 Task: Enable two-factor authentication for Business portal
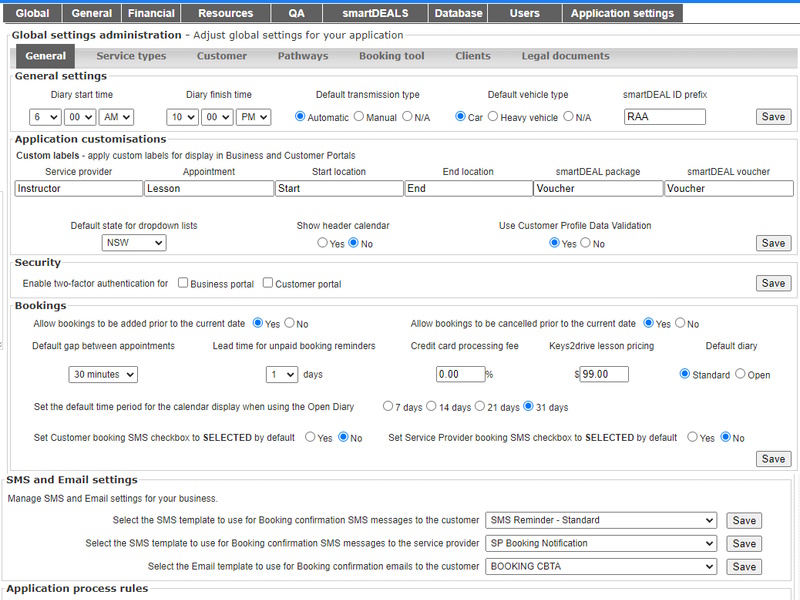[x=183, y=284]
